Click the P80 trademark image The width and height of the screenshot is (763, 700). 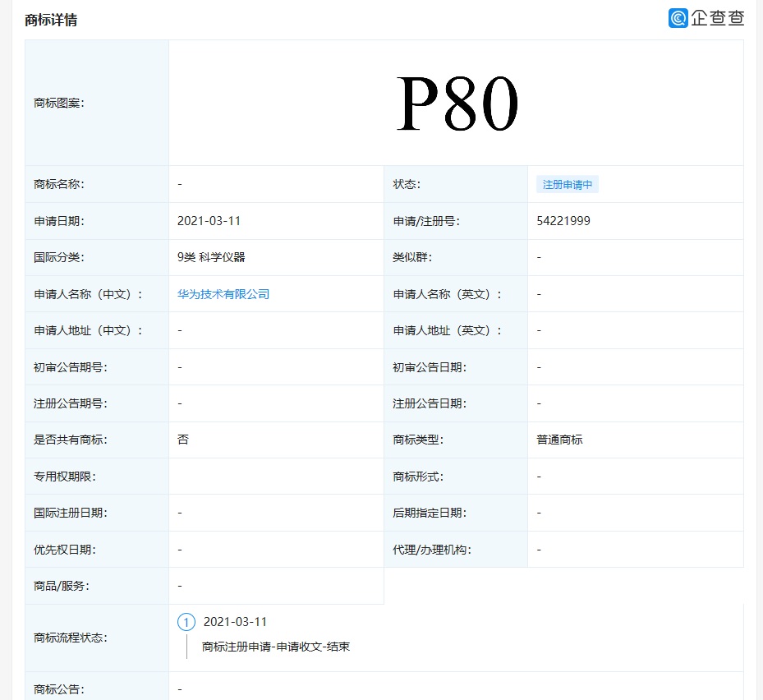point(457,104)
